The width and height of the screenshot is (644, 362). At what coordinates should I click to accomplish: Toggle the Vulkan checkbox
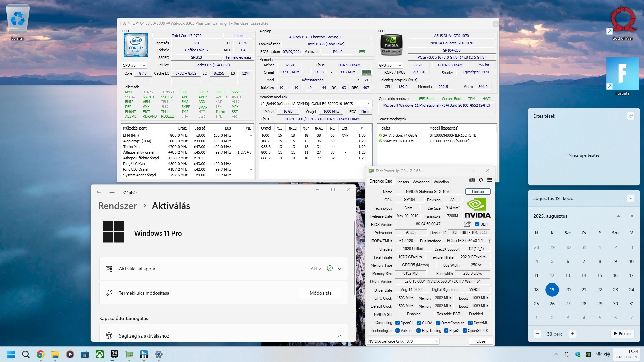click(397, 331)
